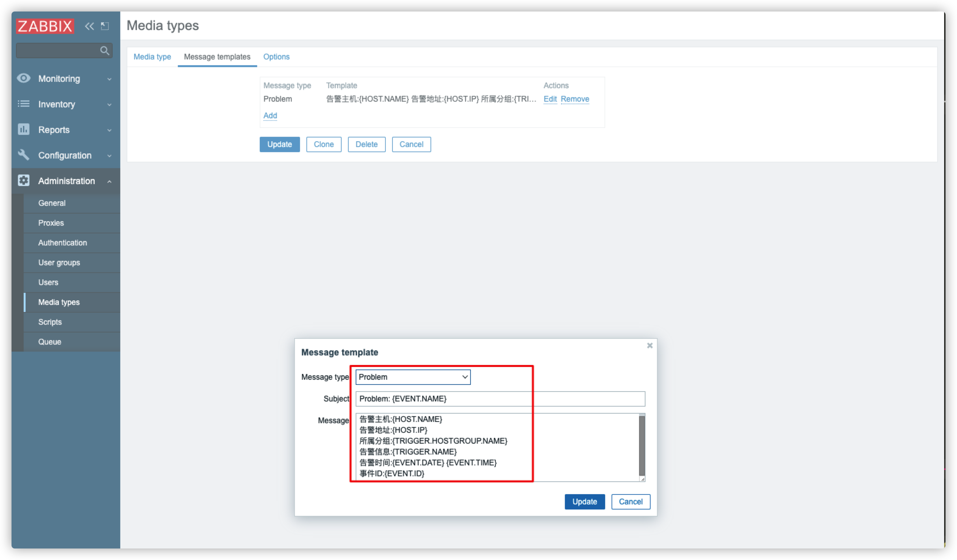Click the Administration gear icon
957x560 pixels.
pyautogui.click(x=24, y=181)
